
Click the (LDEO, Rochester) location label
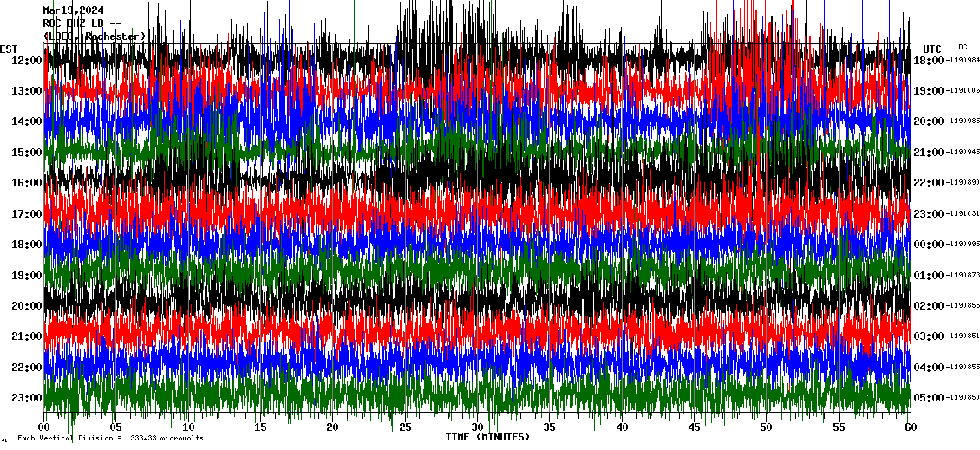[x=95, y=36]
